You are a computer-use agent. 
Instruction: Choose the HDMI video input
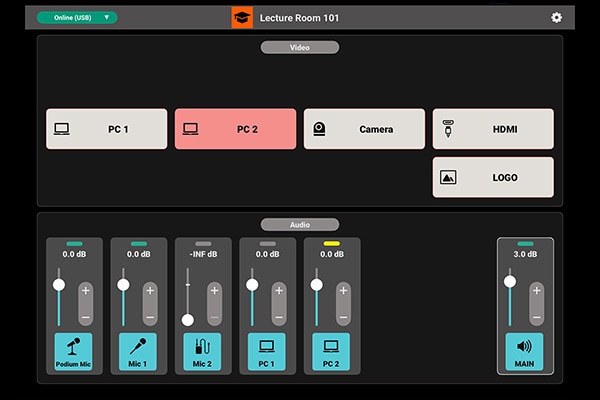click(x=492, y=129)
